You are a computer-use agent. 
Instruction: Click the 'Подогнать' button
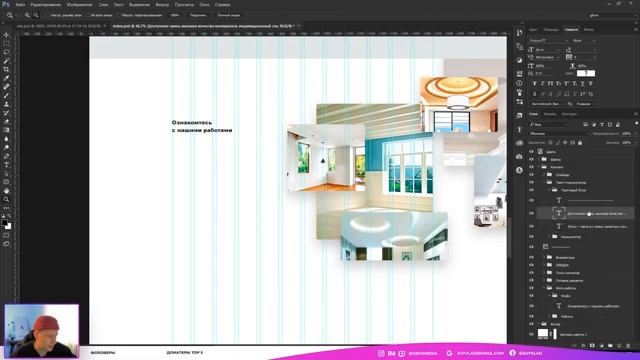(198, 15)
